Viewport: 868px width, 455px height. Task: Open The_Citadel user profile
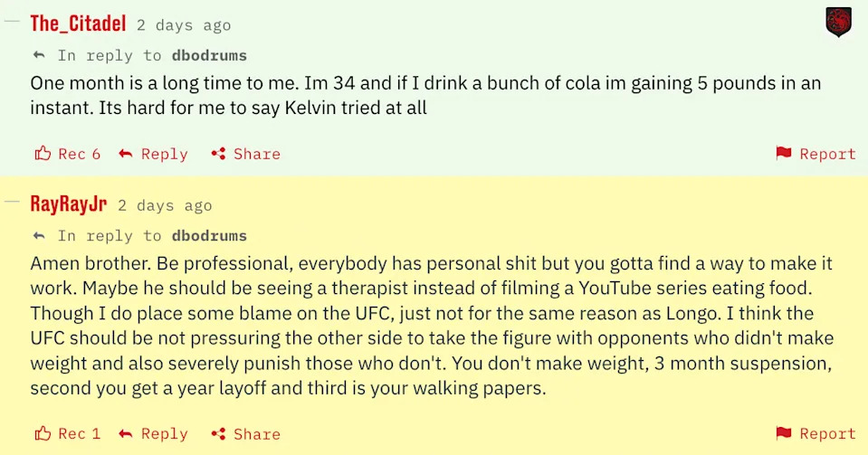[x=79, y=24]
